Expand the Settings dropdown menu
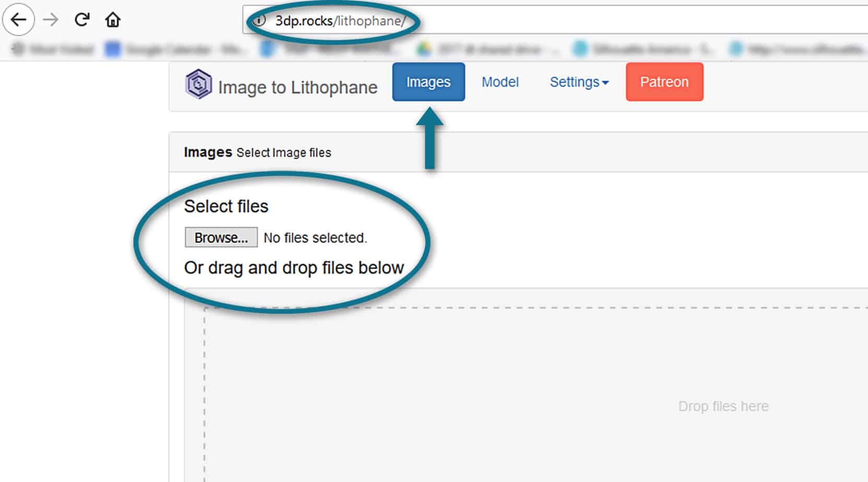This screenshot has height=482, width=868. point(575,82)
